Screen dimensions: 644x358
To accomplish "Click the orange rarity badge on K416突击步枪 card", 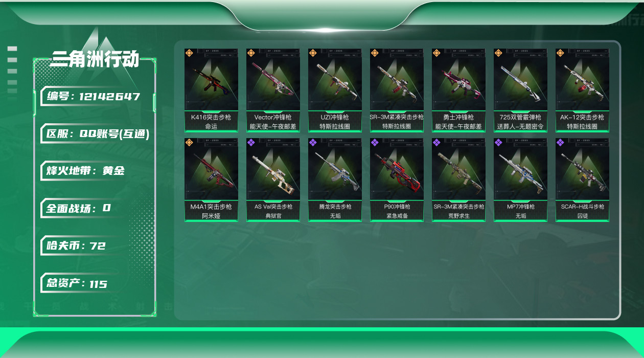I will click(189, 53).
